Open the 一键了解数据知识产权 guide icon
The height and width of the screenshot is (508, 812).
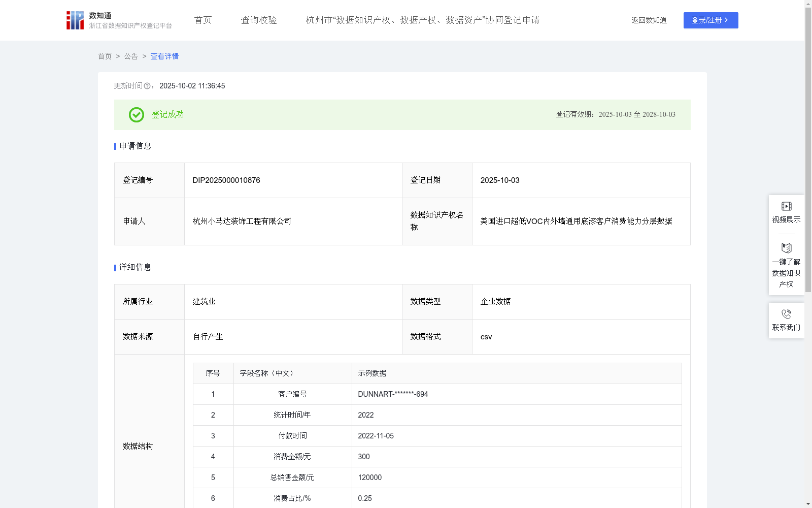(786, 248)
